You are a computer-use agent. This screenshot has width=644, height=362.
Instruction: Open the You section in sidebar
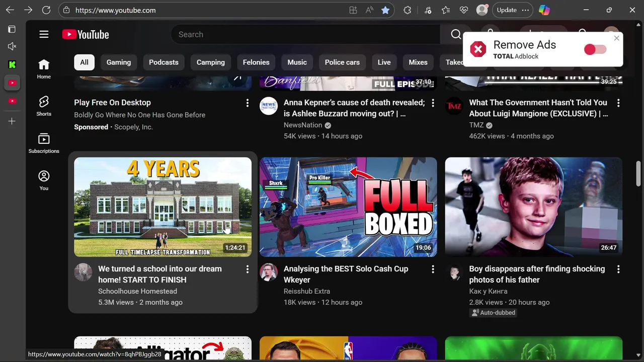(44, 180)
